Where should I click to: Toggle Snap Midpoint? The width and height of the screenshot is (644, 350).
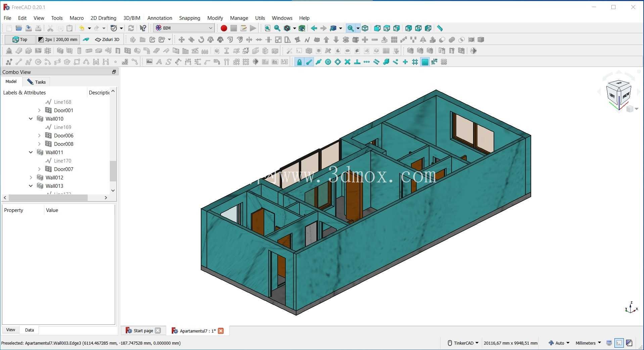tap(319, 62)
